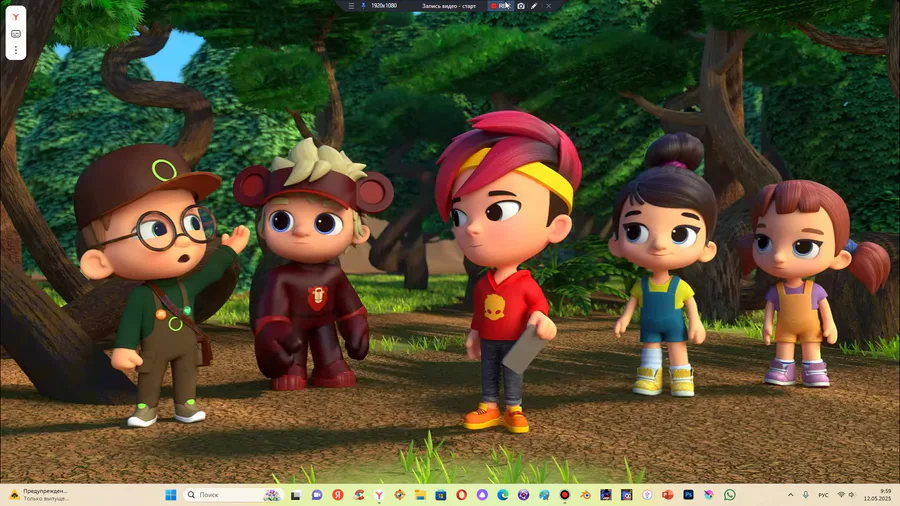Open PowerPoint from the taskbar
Image resolution: width=900 pixels, height=506 pixels.
pos(668,495)
